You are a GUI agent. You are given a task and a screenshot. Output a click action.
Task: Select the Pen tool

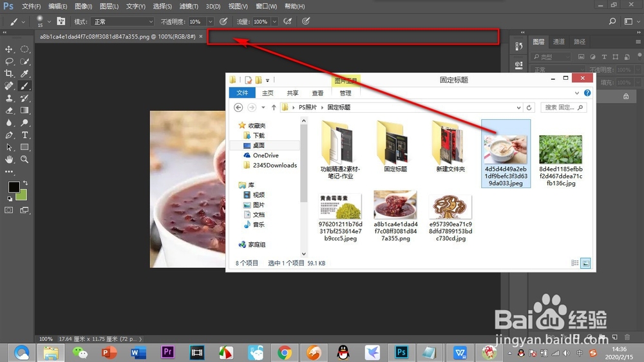pos(8,135)
